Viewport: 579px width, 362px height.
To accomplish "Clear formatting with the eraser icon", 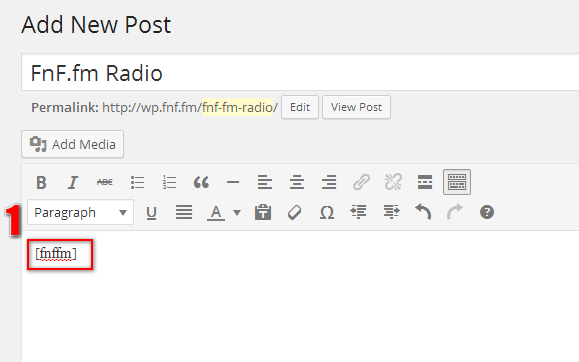I will (x=295, y=213).
